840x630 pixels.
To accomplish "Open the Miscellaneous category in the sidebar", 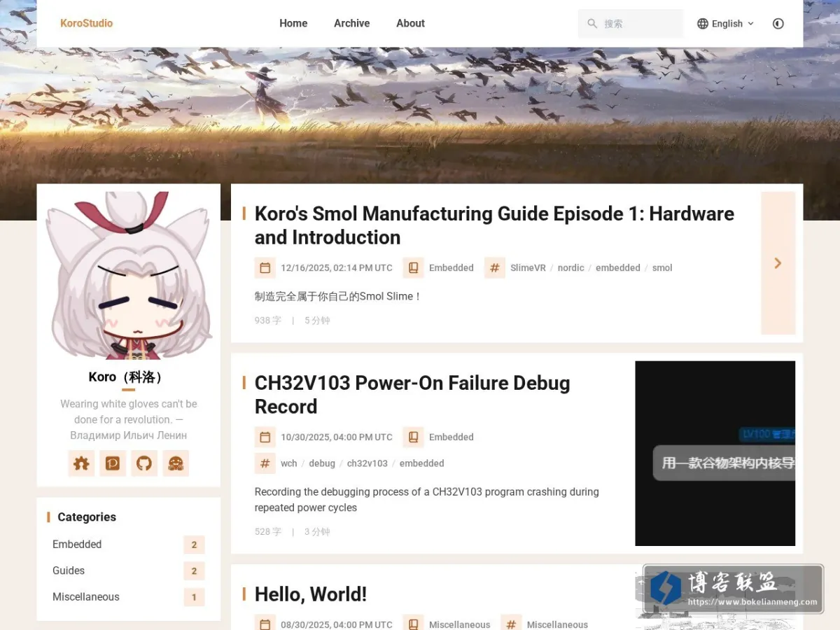I will point(128,597).
